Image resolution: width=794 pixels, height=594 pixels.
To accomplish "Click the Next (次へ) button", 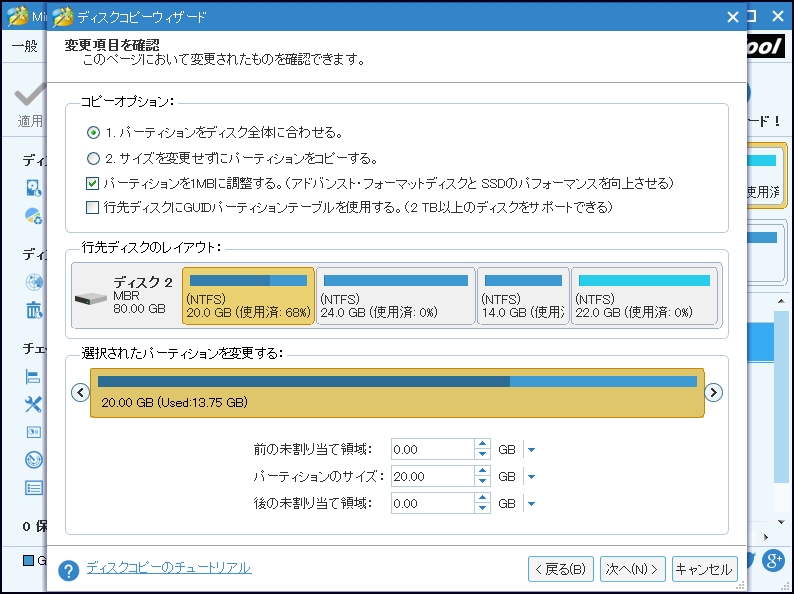I will click(x=632, y=569).
